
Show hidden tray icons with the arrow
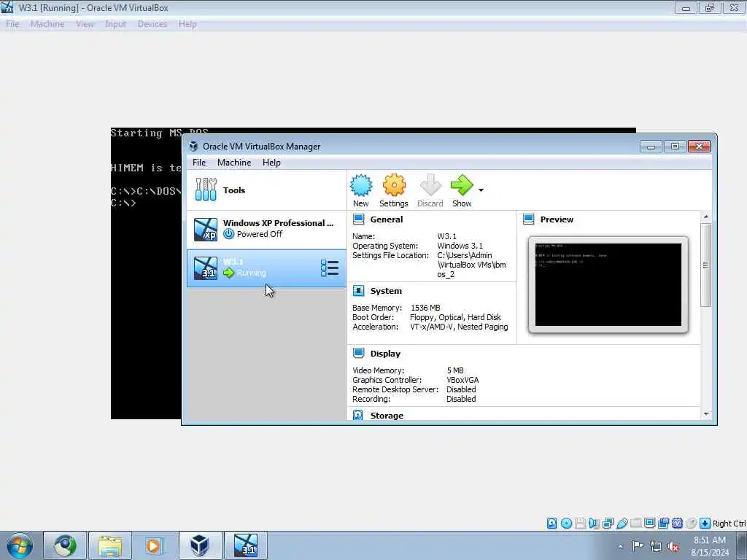pos(620,546)
